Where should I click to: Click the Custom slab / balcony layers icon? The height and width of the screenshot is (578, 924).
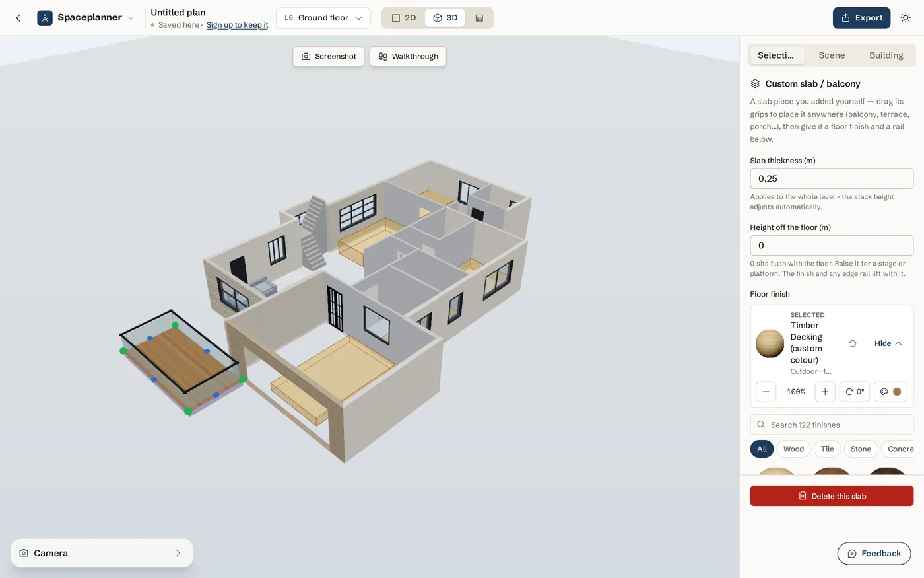coord(755,84)
